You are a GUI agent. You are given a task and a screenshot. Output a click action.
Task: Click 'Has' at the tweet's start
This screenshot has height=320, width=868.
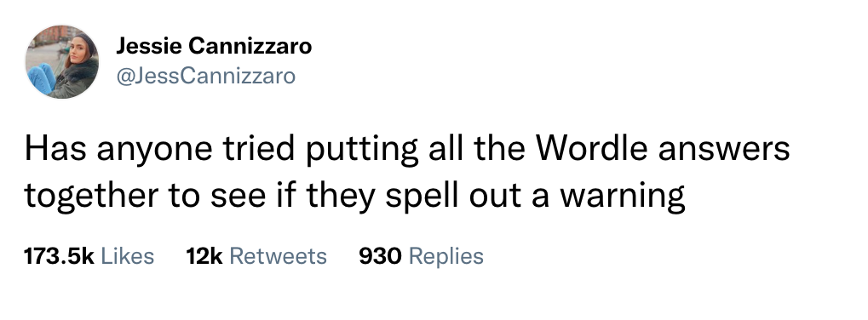pos(55,149)
